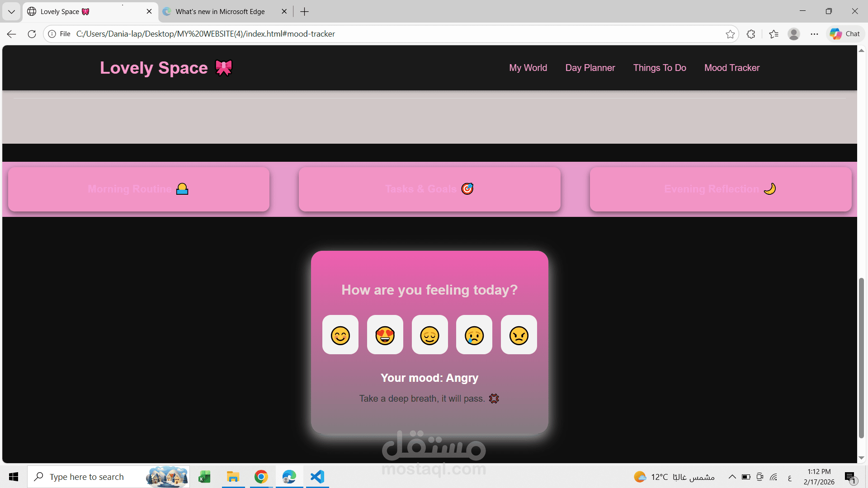This screenshot has height=488, width=868.
Task: Click the scrollbar up arrow
Action: tap(861, 50)
